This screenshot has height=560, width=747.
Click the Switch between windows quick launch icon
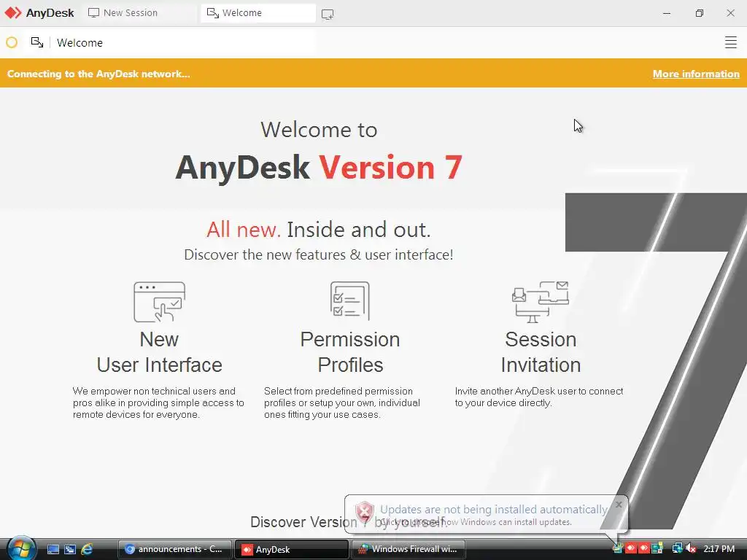70,549
